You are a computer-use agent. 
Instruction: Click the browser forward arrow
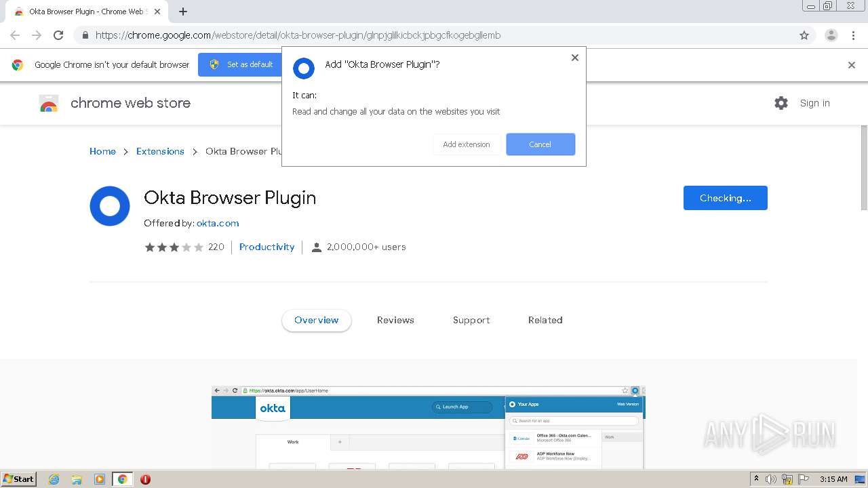[37, 35]
